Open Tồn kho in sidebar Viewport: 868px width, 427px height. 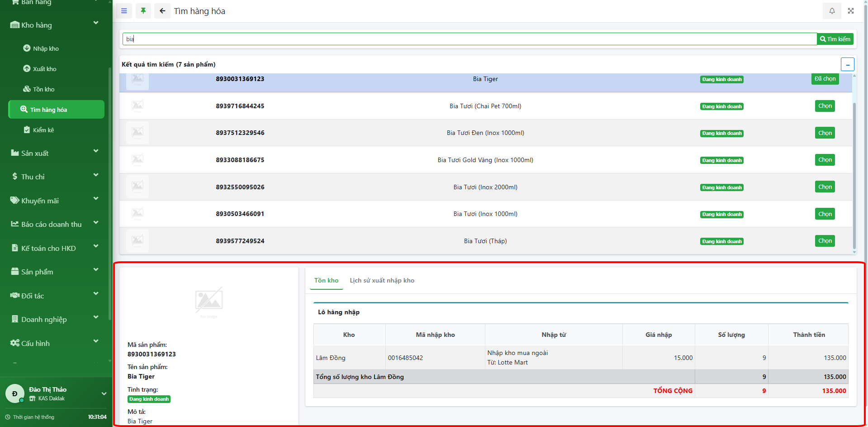(43, 89)
